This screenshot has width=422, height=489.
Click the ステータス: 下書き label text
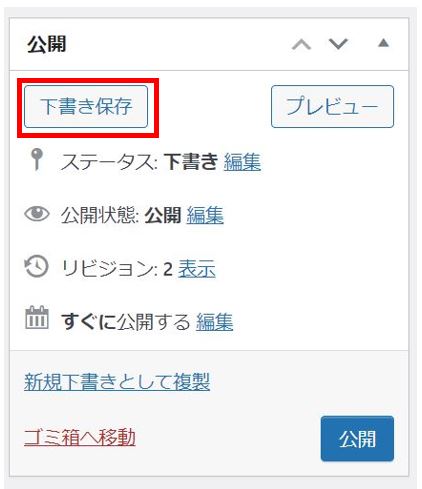(x=139, y=162)
